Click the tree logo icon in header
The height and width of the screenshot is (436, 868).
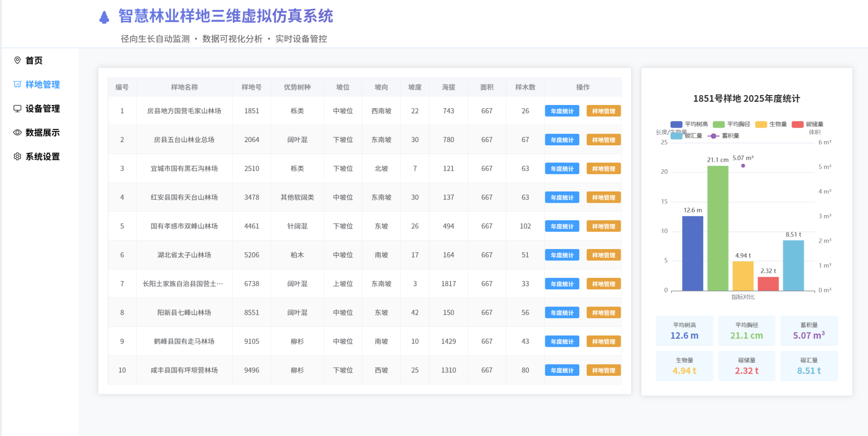click(x=104, y=17)
